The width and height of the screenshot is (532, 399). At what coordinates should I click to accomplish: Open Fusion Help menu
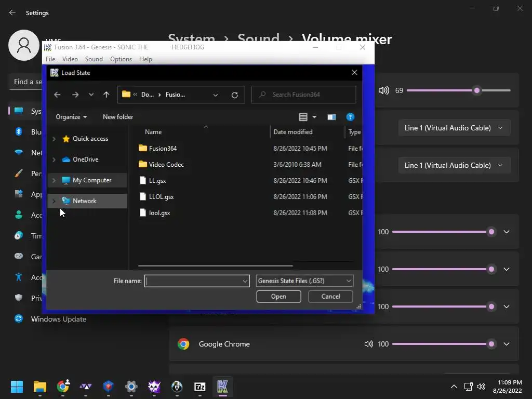[145, 59]
